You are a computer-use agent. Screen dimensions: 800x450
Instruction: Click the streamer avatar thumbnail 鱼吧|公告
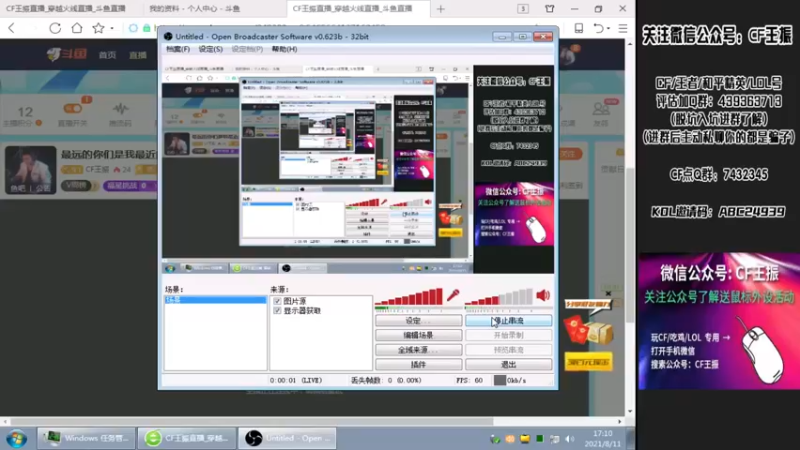(x=31, y=170)
